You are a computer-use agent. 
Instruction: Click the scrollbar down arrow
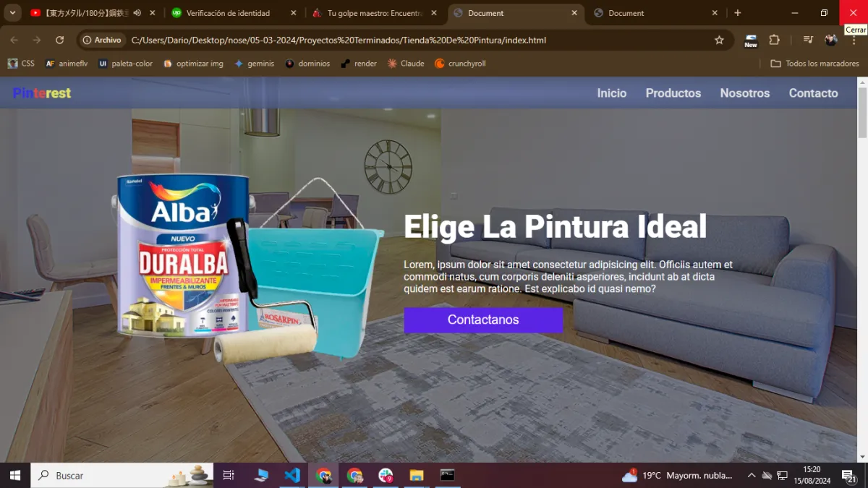[x=862, y=458]
